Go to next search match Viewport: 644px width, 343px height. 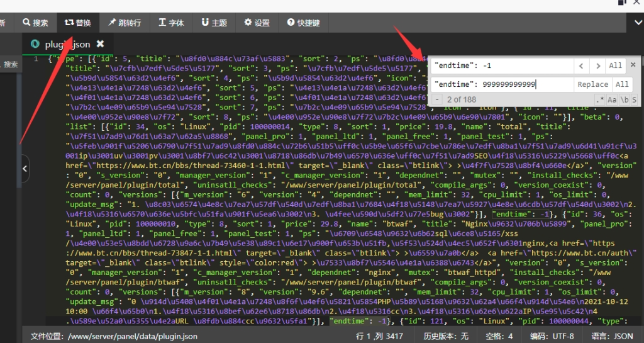click(x=598, y=65)
